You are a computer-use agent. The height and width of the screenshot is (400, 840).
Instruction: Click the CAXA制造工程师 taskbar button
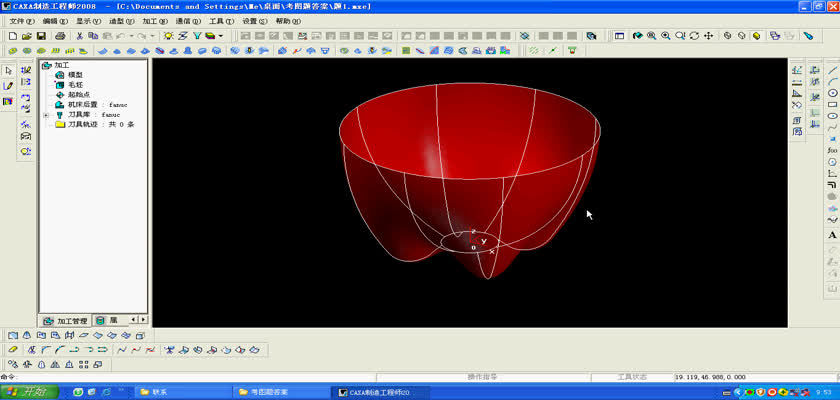click(x=379, y=392)
